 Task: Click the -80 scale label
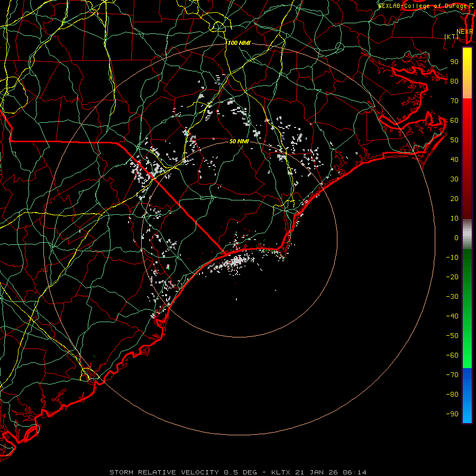(x=452, y=395)
